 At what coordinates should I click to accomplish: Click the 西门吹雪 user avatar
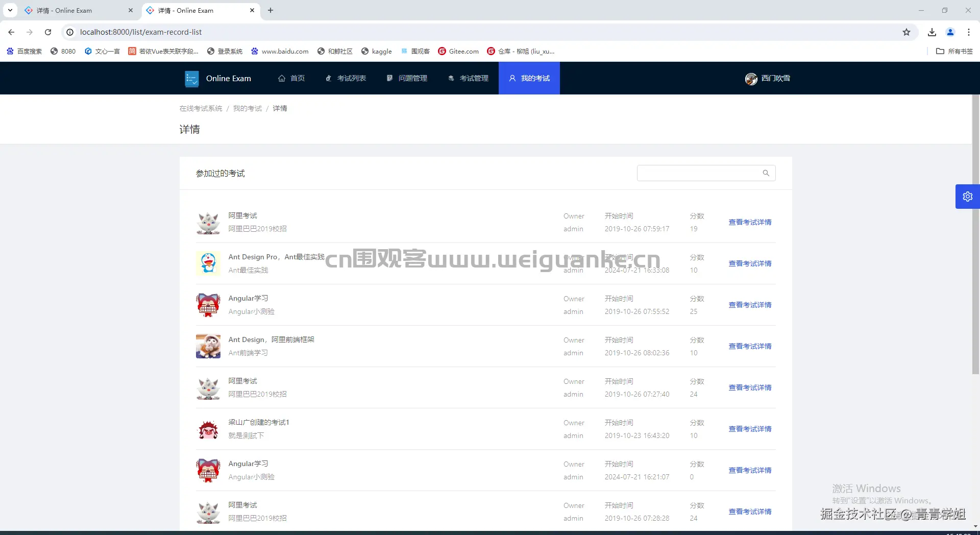751,79
